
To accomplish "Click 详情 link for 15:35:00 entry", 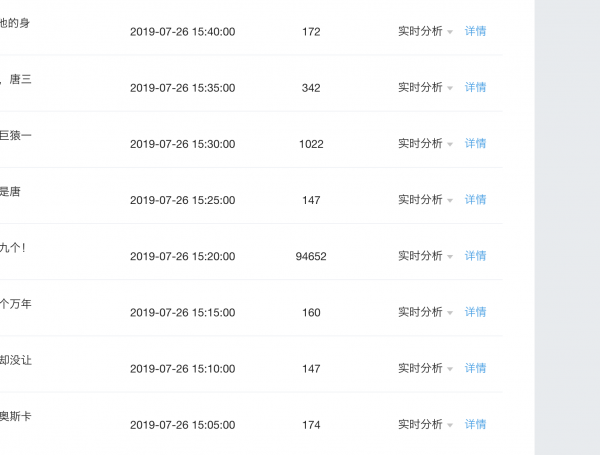I will tap(475, 88).
